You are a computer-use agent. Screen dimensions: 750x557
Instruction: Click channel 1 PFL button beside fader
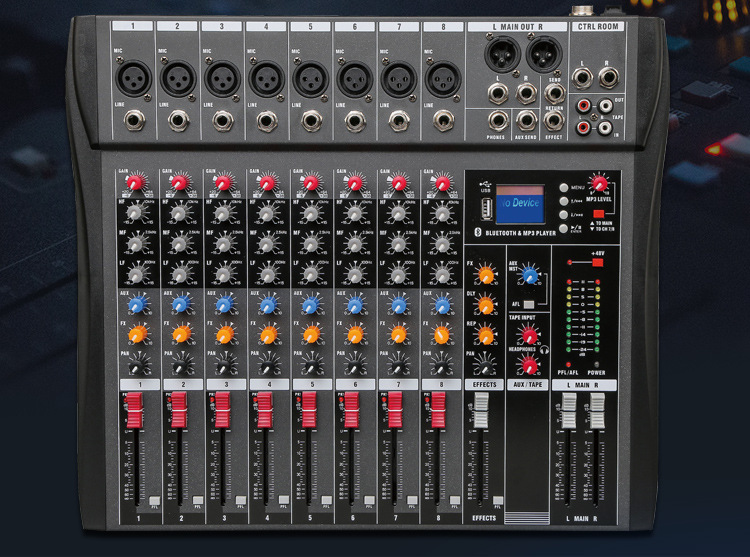(154, 501)
